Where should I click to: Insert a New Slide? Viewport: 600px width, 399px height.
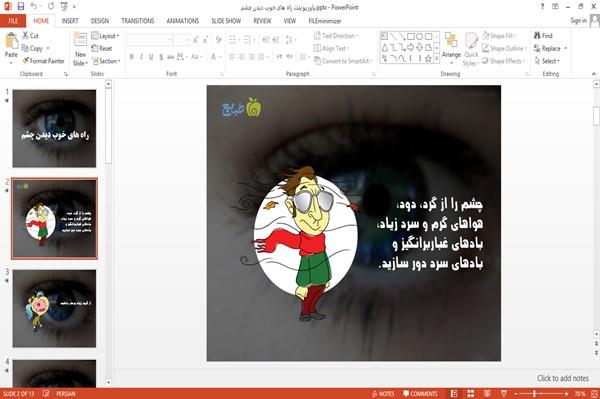point(80,50)
